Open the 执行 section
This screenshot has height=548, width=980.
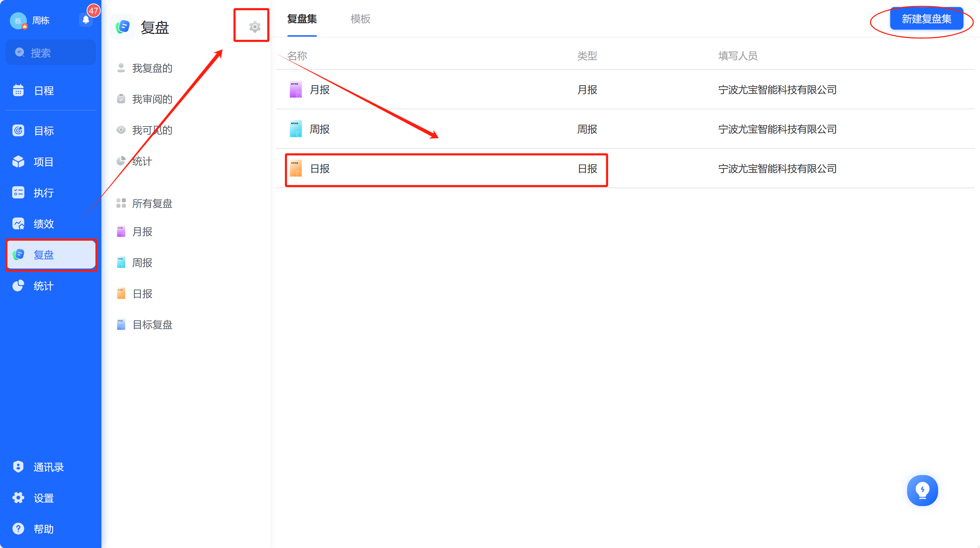point(51,193)
